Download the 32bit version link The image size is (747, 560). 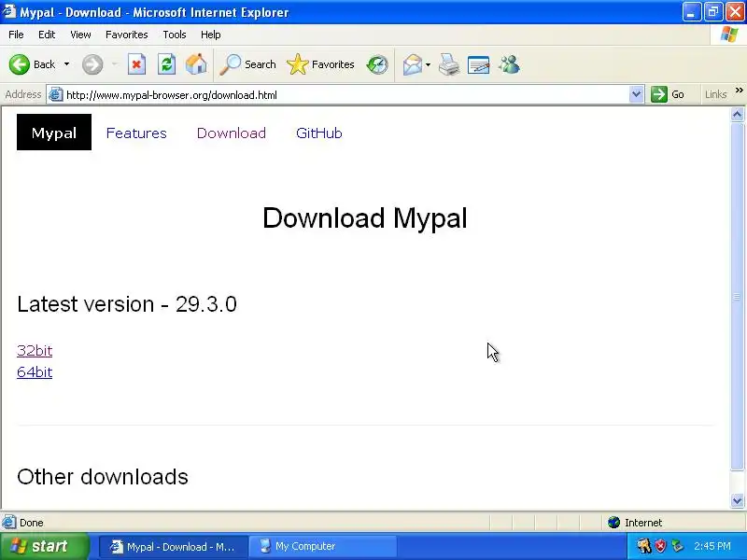pyautogui.click(x=35, y=351)
